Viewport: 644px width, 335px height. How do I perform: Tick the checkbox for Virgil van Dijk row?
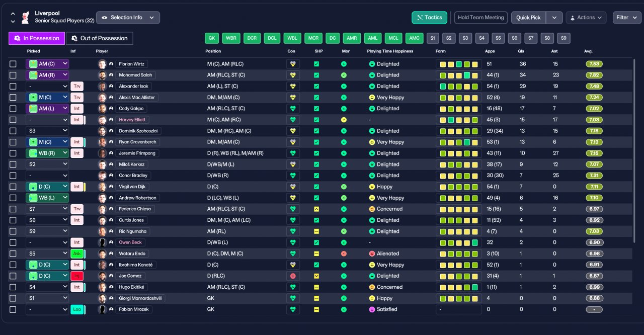pyautogui.click(x=13, y=187)
